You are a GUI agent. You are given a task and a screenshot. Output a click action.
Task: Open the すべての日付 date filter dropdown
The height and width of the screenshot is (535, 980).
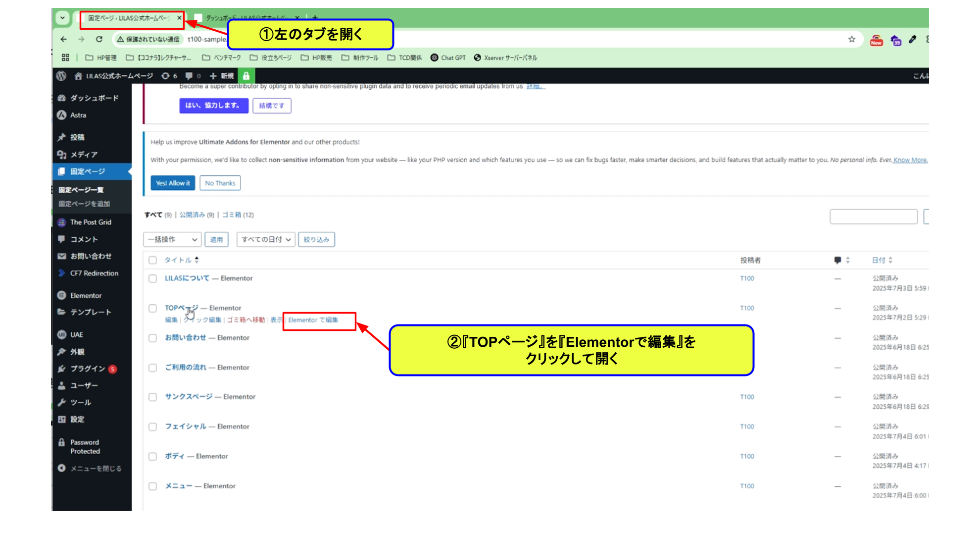266,239
